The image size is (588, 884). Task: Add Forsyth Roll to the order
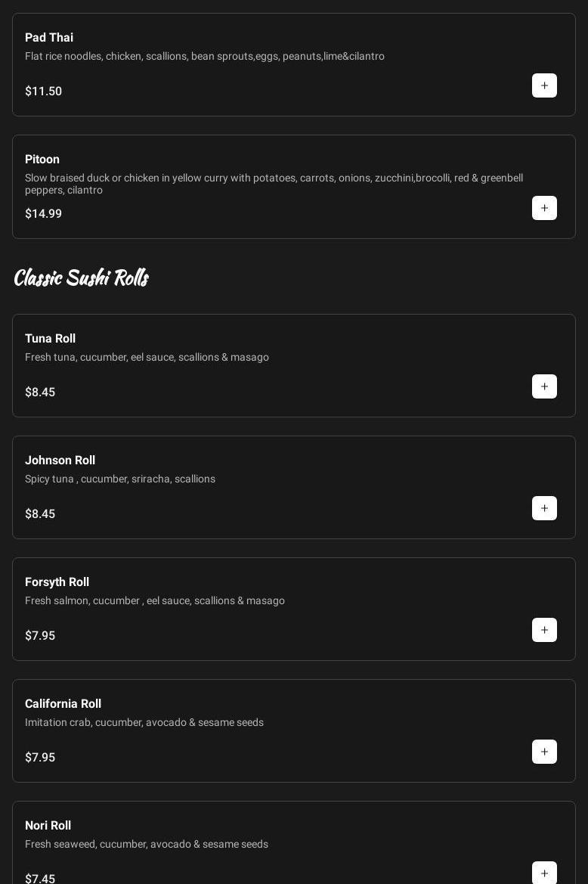[544, 630]
